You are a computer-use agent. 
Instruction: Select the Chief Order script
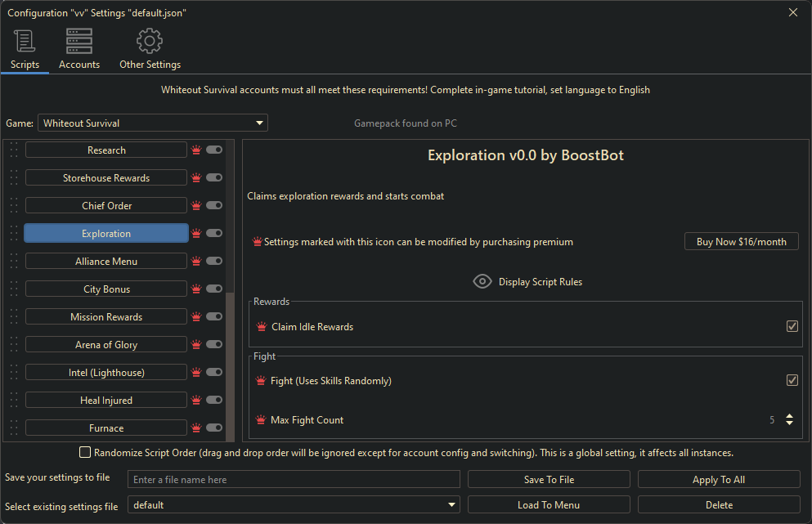click(106, 205)
